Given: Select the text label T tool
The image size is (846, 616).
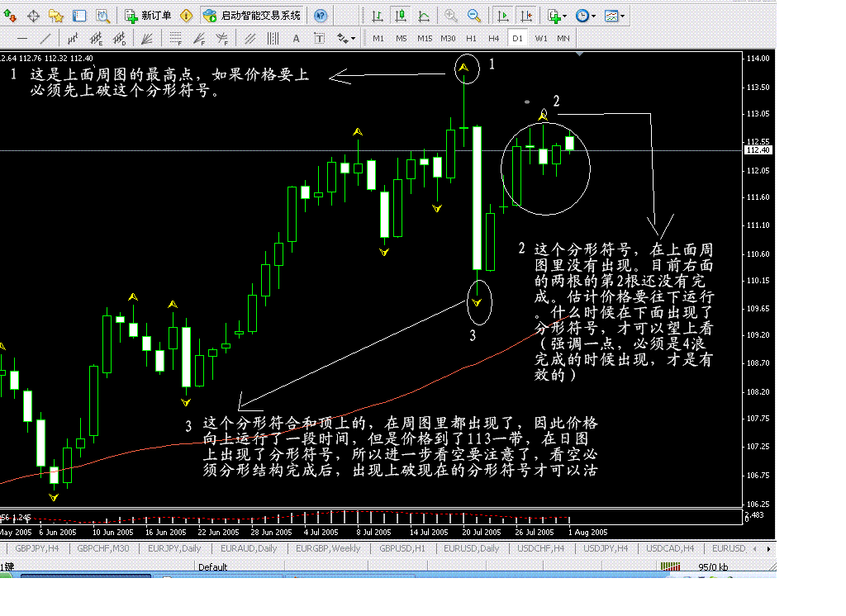Looking at the screenshot, I should [x=320, y=38].
